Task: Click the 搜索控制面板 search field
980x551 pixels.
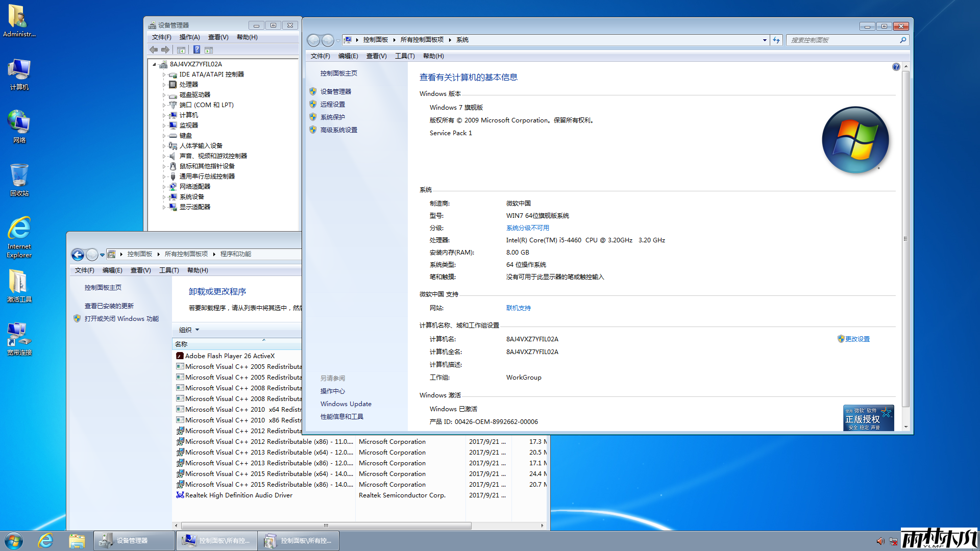Action: pos(842,40)
